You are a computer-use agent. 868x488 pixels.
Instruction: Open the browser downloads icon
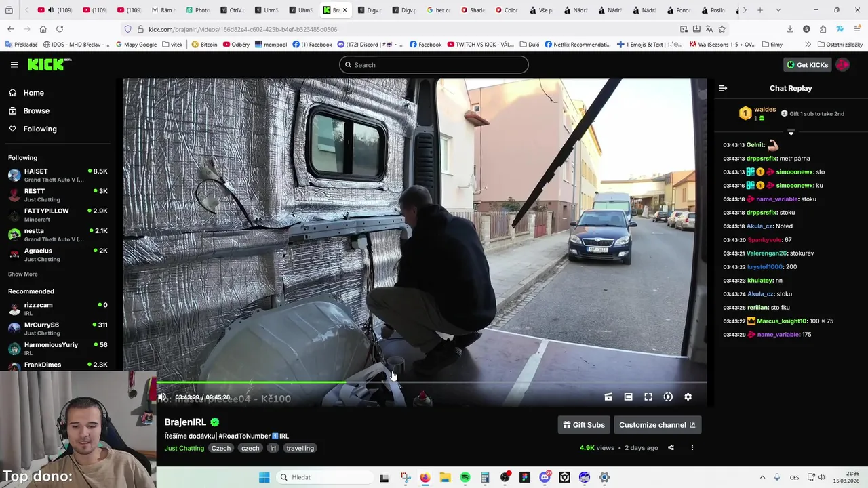click(x=790, y=29)
